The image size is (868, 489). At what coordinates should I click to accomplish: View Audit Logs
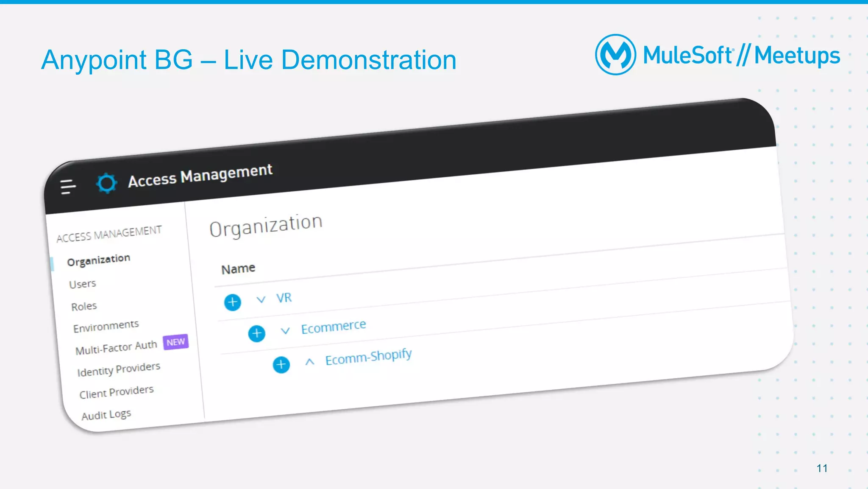pyautogui.click(x=106, y=415)
